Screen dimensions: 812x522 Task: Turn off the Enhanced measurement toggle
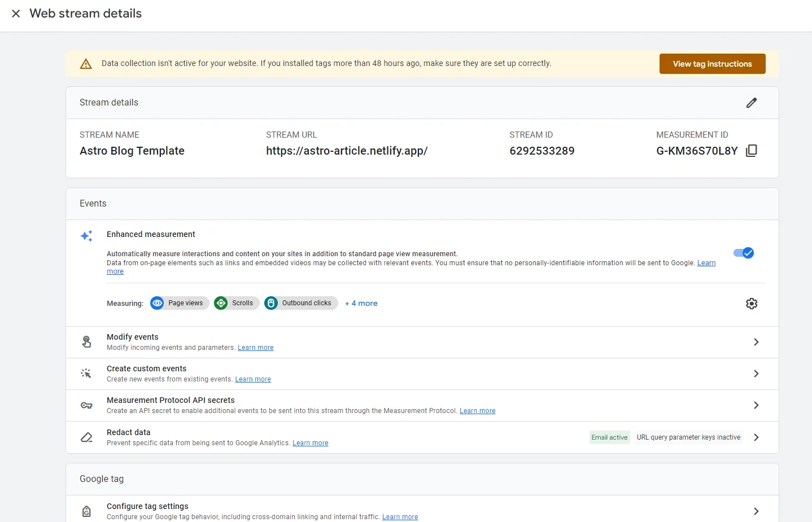click(743, 253)
